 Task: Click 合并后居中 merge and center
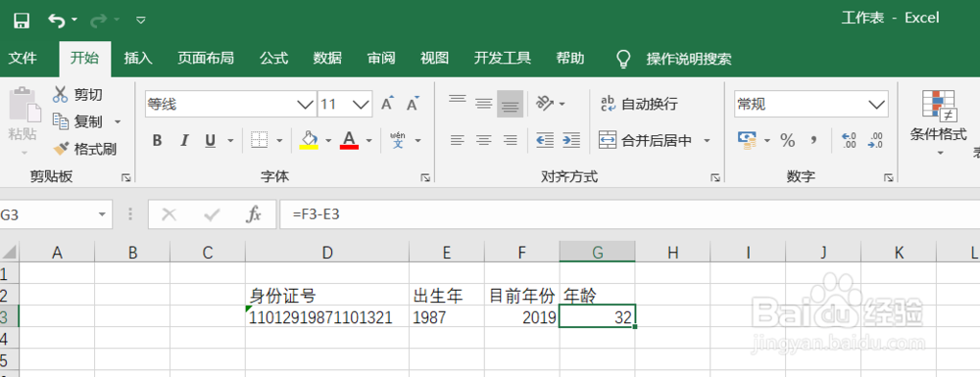pos(646,140)
